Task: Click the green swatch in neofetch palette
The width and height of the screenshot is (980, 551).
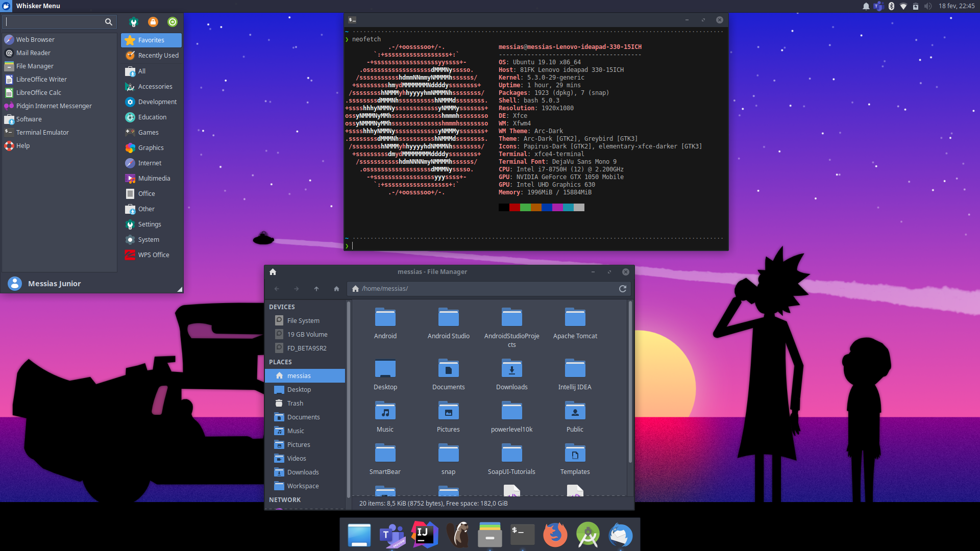Action: coord(525,208)
